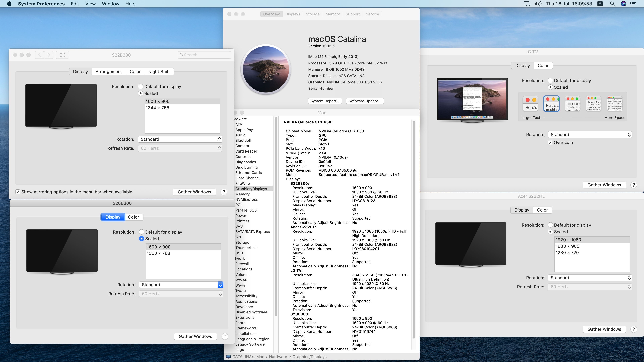Open Rotation dropdown in Acer S232HL window
The width and height of the screenshot is (644, 362).
click(590, 278)
